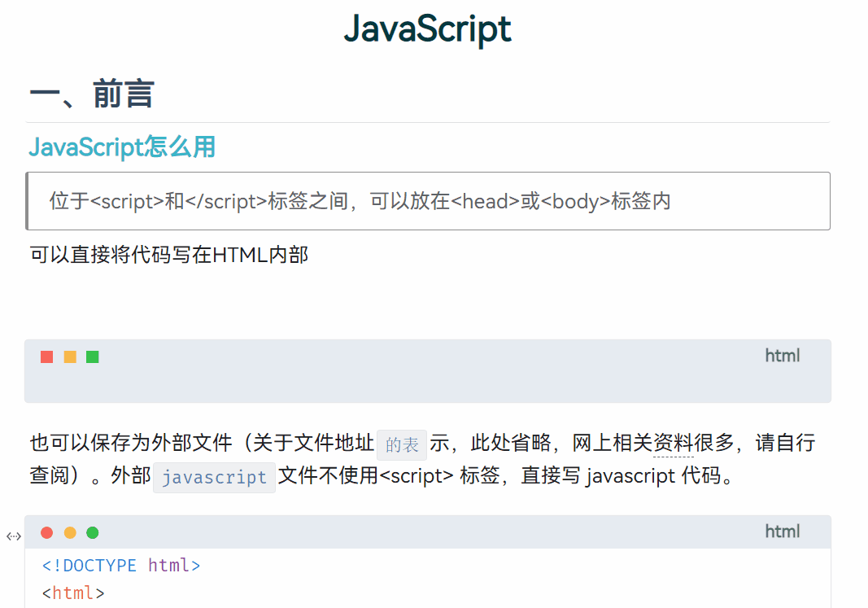This screenshot has width=868, height=608.
Task: Click the html language label on the DOCTYPE code block
Action: click(x=783, y=531)
